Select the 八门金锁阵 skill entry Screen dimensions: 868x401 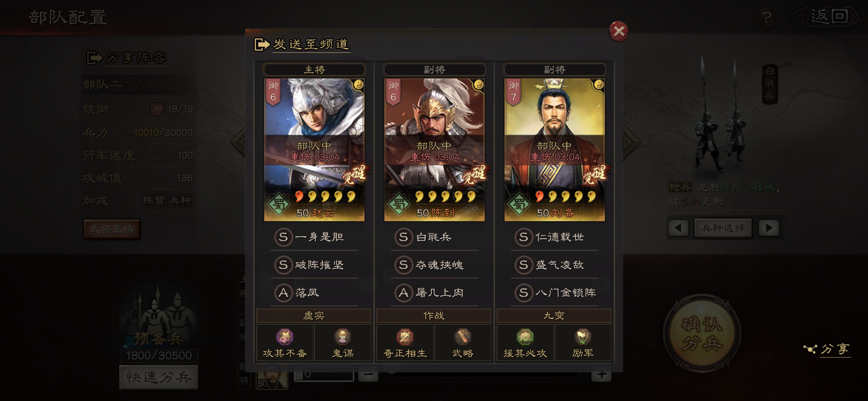[x=555, y=293]
